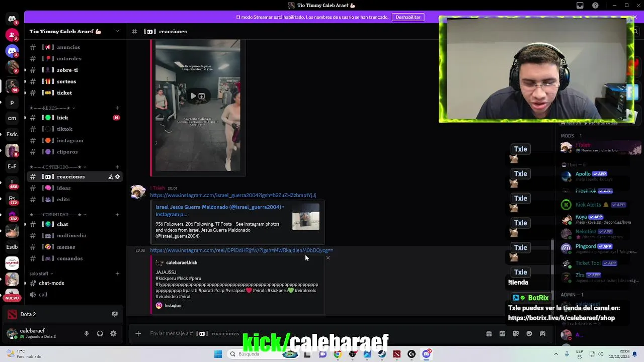Image resolution: width=644 pixels, height=362 pixels.
Task: Open the emoji picker
Action: (x=529, y=333)
